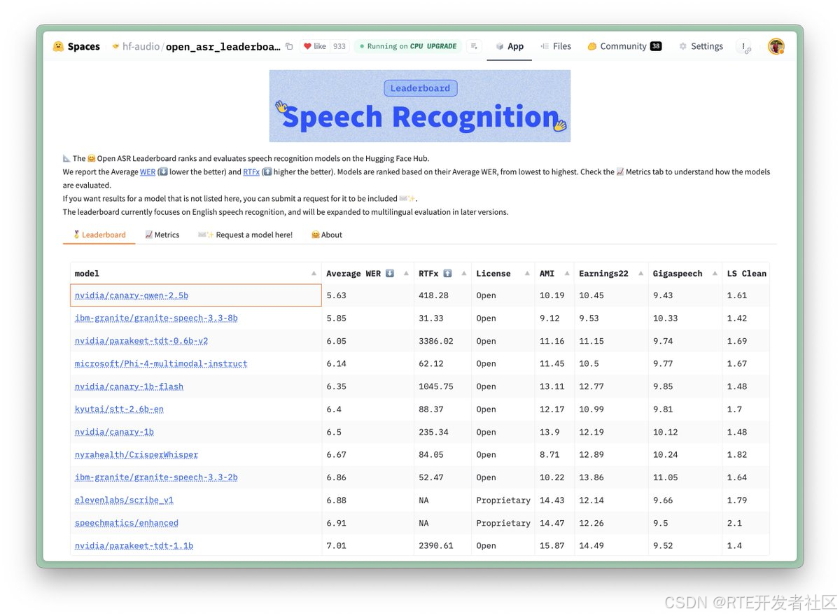Open the nvidia/canary-1b model link
The width and height of the screenshot is (840, 616).
(x=114, y=432)
